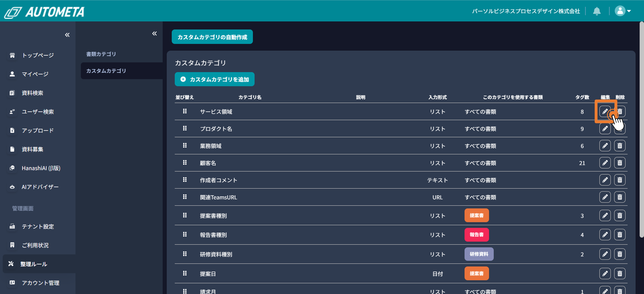Delete the 研修資料種別 category

click(x=620, y=254)
